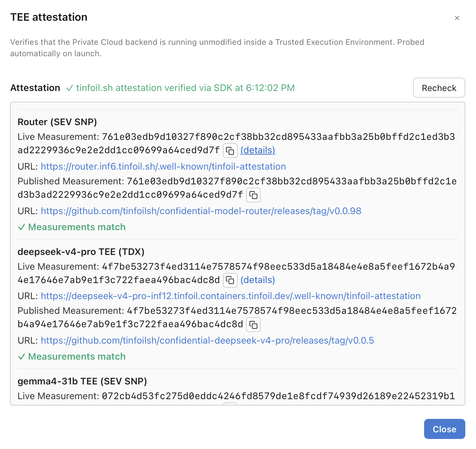The width and height of the screenshot is (476, 449).
Task: Click deepseek-v4-pro's 'Measurements match' status
Action: pyautogui.click(x=72, y=356)
